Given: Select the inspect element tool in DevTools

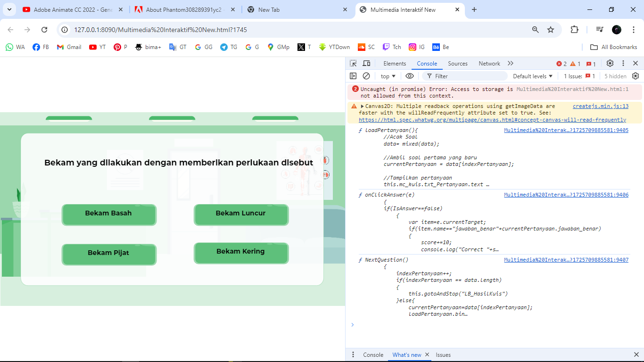Looking at the screenshot, I should pyautogui.click(x=352, y=63).
